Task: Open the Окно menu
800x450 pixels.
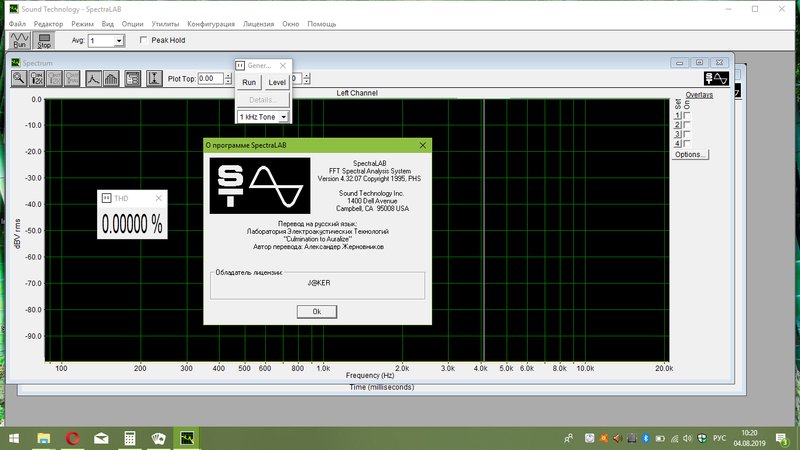Action: point(291,24)
